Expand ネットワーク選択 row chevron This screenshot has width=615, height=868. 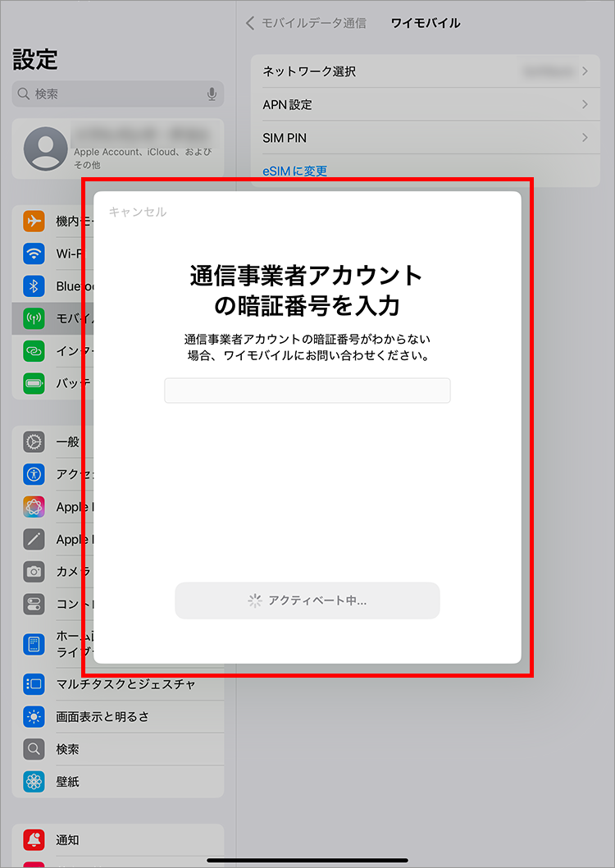(x=585, y=71)
